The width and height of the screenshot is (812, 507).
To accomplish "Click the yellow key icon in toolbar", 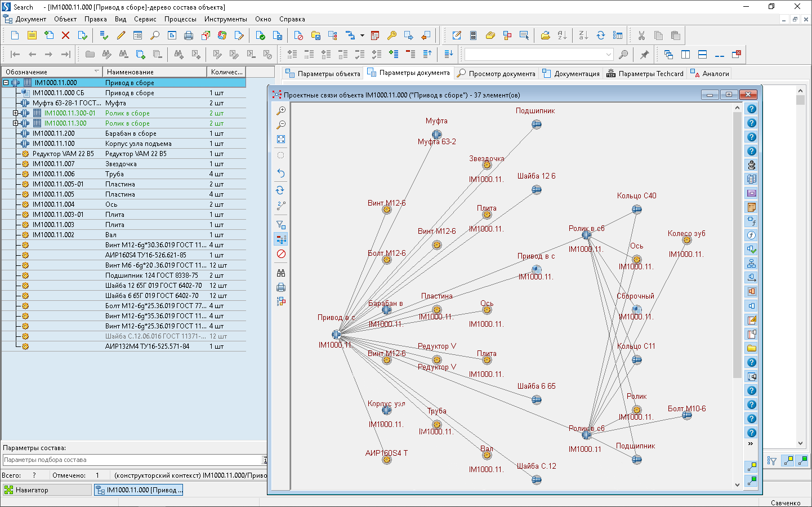I will (392, 35).
